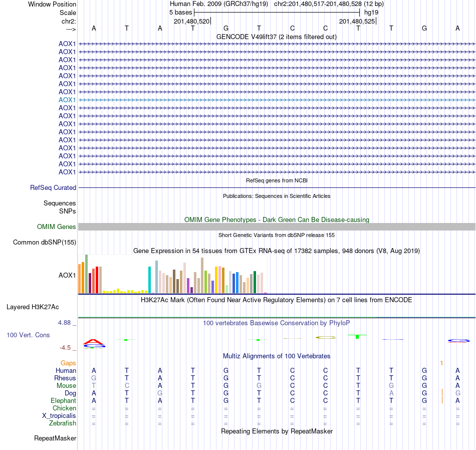The height and width of the screenshot is (450, 476).
Task: Click the Window Position track label
Action: pos(52,4)
